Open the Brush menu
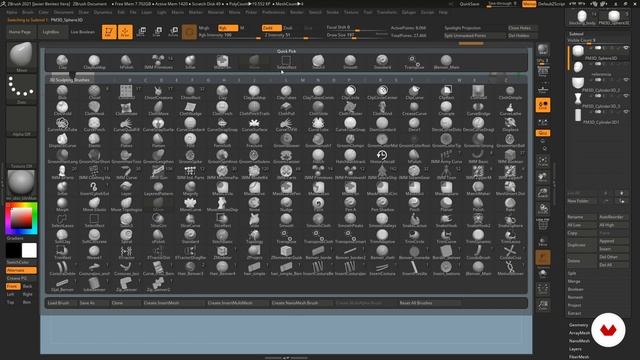 pos(28,12)
